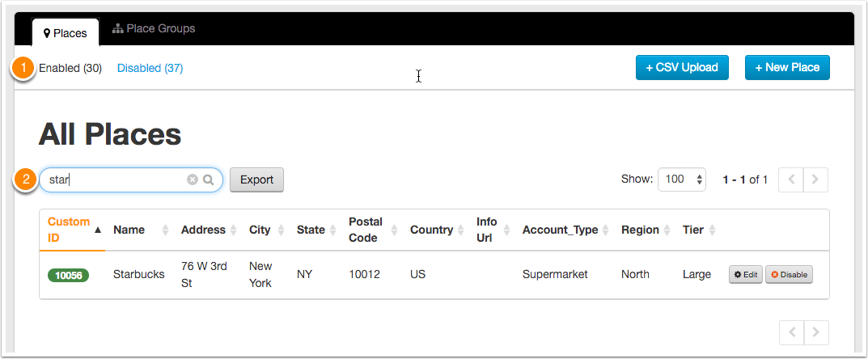Open the Show 100 rows dropdown
The image size is (868, 359).
click(681, 179)
